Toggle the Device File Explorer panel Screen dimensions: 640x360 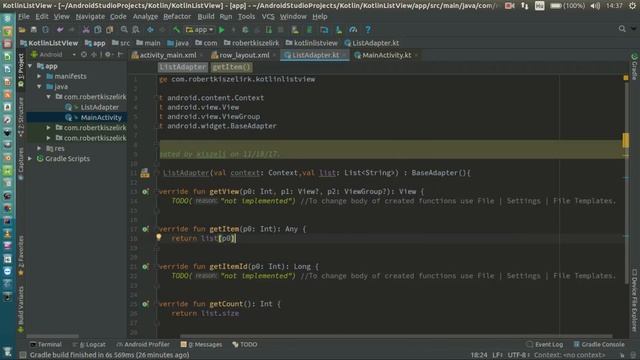pos(634,300)
